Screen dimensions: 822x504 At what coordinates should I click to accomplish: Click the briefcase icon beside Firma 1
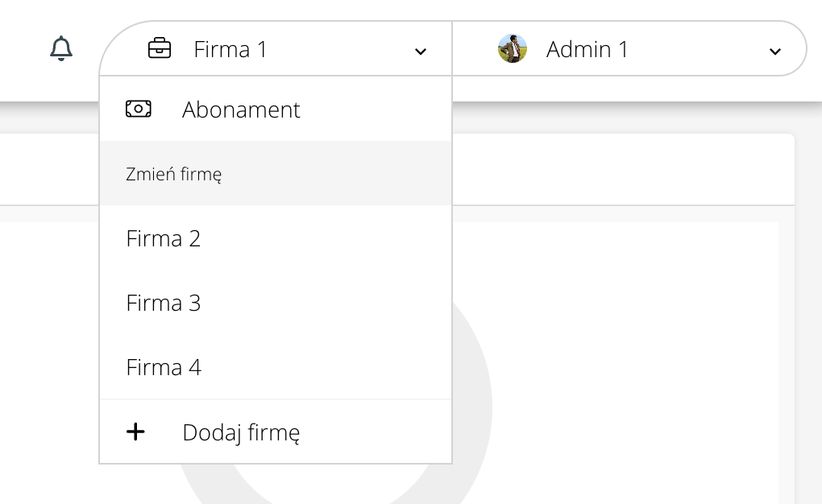tap(160, 49)
